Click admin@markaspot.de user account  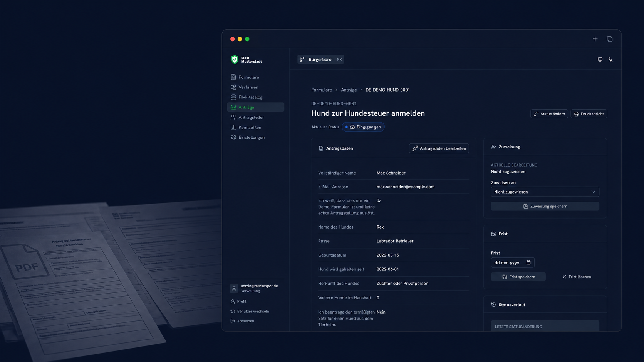click(255, 288)
